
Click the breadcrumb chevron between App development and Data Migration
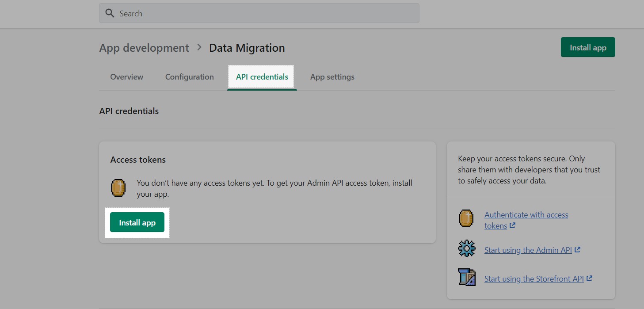[x=199, y=47]
